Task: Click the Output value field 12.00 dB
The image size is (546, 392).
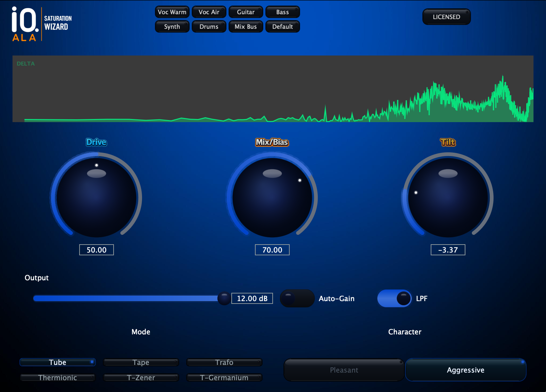Action: coord(252,298)
